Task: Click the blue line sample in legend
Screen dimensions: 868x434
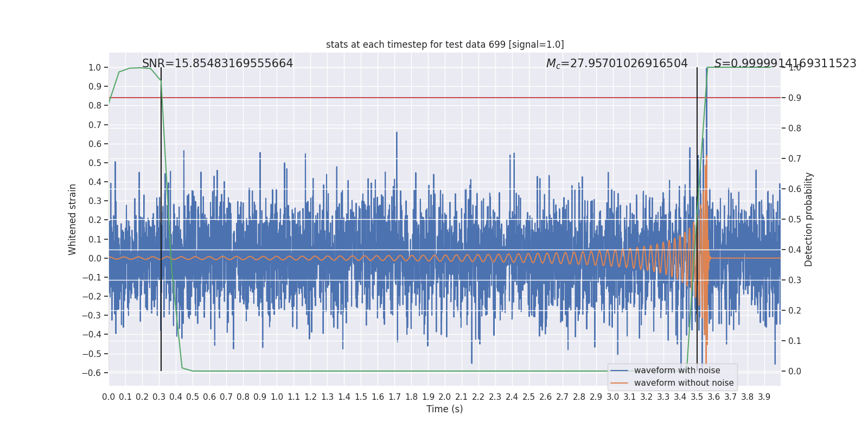Action: coord(620,371)
